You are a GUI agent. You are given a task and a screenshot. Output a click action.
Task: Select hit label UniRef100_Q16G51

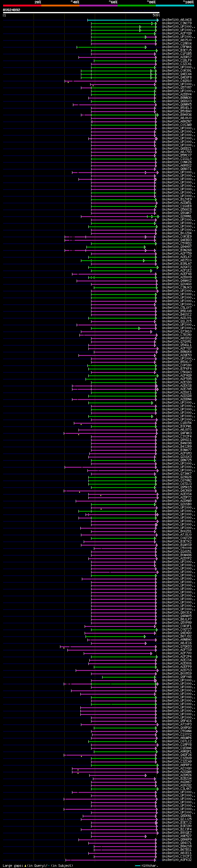pyautogui.click(x=177, y=551)
